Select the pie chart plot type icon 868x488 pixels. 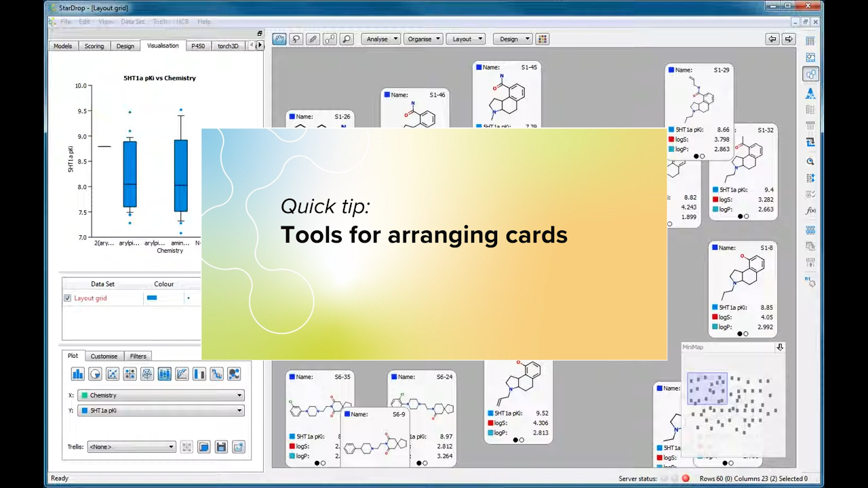pos(95,374)
